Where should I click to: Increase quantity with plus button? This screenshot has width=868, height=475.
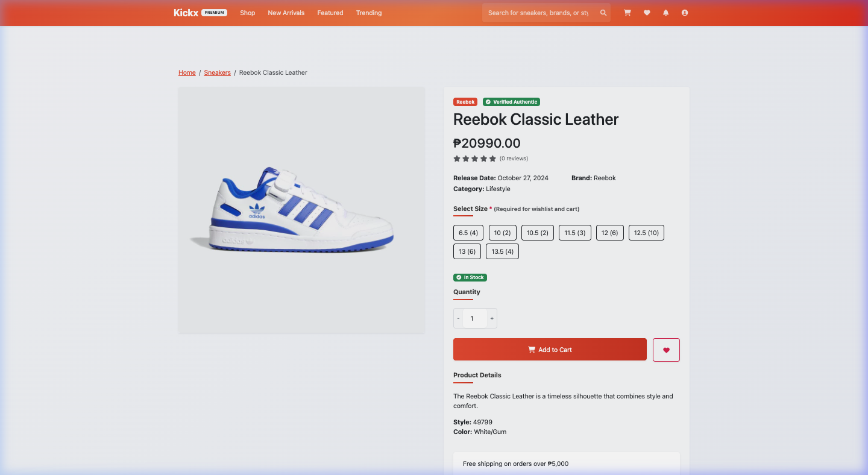pos(492,318)
